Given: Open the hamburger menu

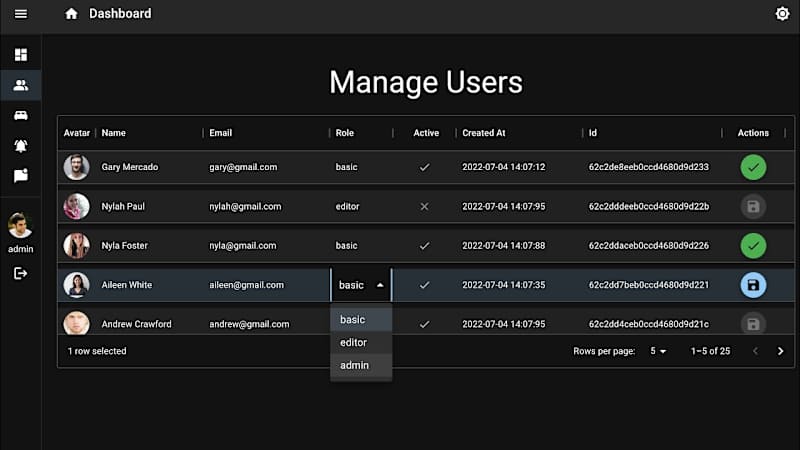Looking at the screenshot, I should (21, 14).
